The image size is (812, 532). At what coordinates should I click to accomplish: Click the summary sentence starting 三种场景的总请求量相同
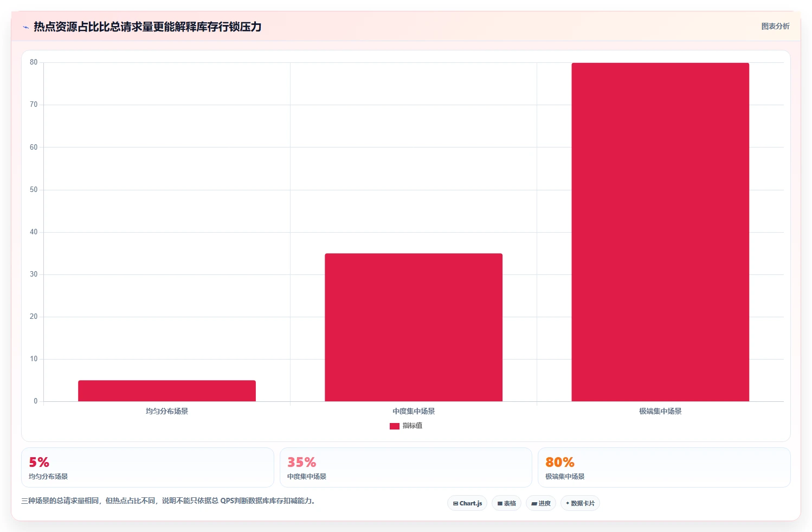(x=168, y=501)
